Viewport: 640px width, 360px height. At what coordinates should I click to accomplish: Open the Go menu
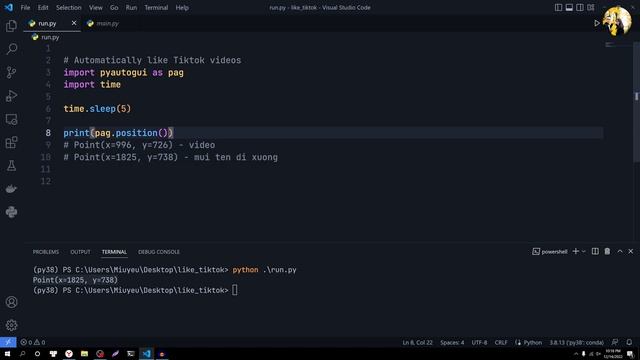pos(114,7)
